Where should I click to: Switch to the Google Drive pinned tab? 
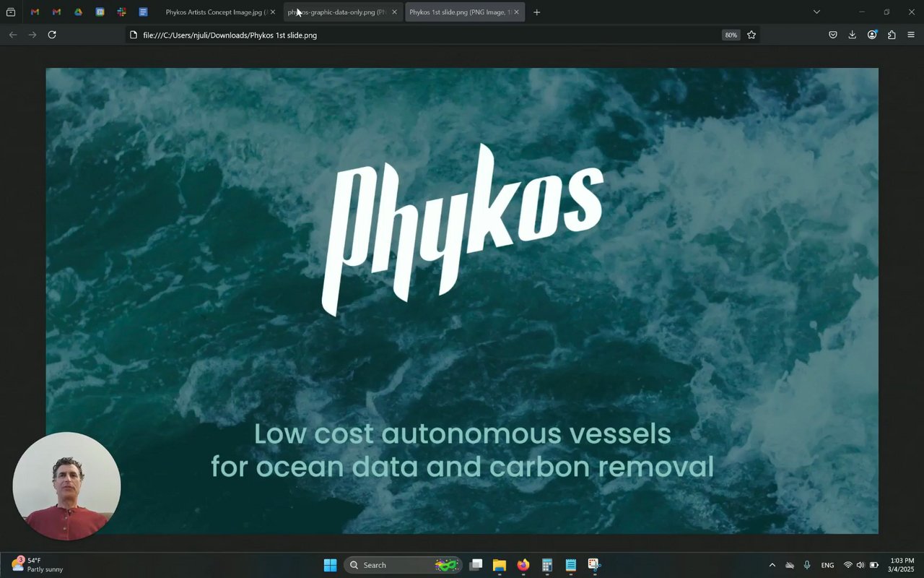click(78, 12)
